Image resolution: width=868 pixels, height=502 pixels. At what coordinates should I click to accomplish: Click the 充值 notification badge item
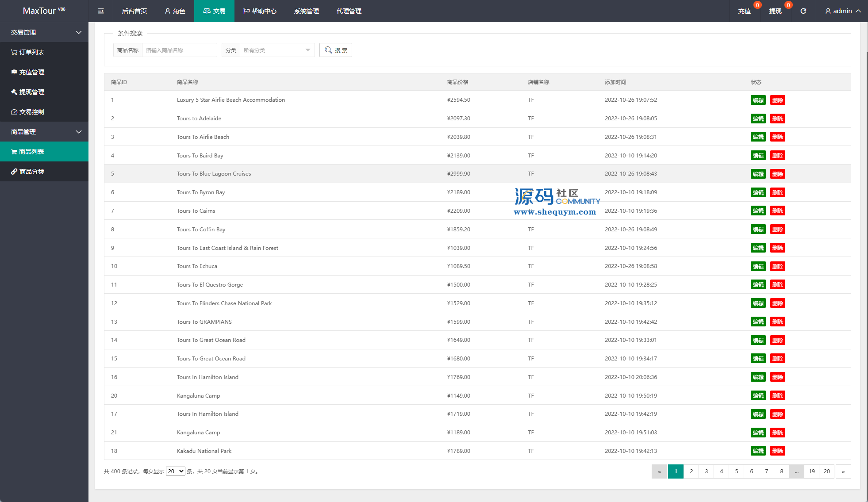tap(745, 11)
